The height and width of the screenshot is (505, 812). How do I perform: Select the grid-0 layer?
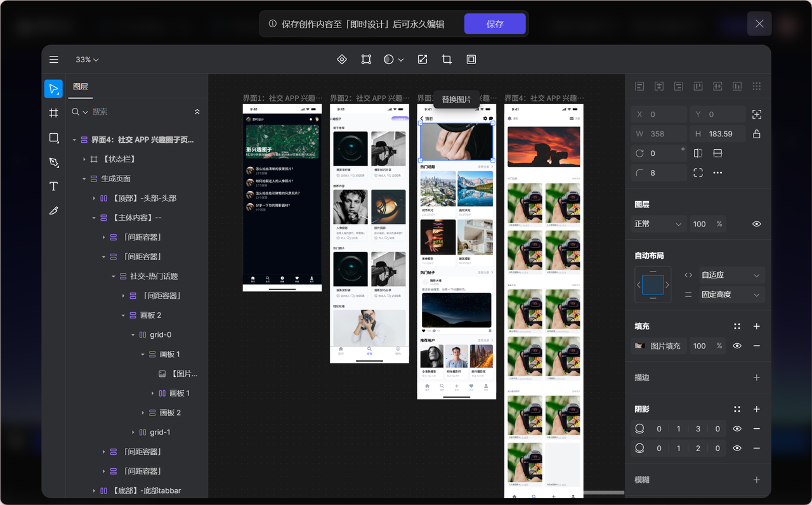[x=160, y=335]
